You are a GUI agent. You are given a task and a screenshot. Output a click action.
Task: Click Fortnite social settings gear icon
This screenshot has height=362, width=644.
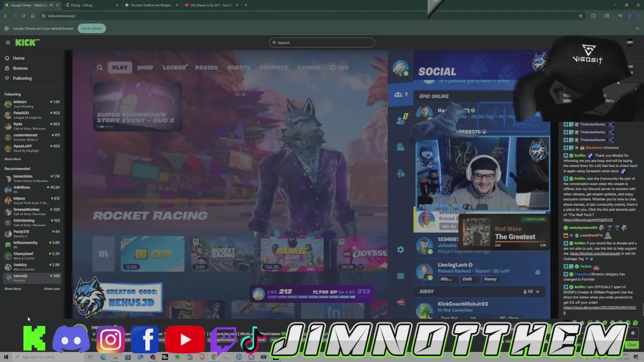[x=400, y=250]
